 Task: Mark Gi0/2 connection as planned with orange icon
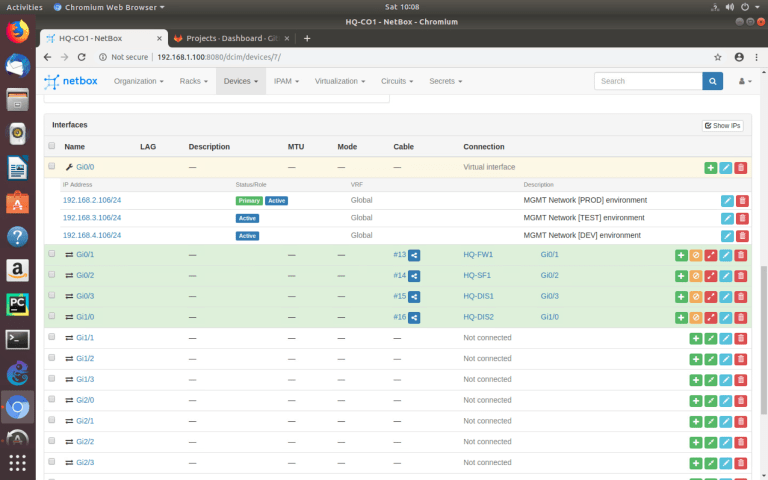[696, 276]
